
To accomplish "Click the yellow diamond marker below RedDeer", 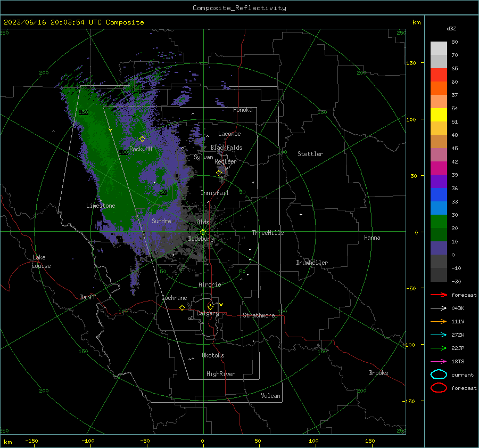I will coord(219,173).
